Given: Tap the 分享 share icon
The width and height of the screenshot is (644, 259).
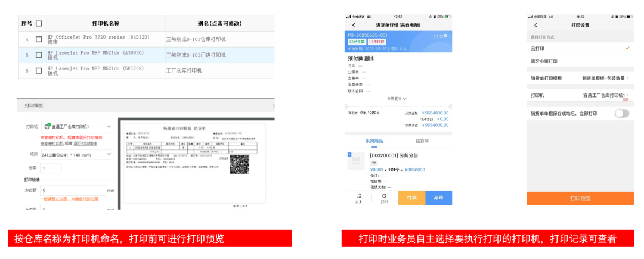Looking at the screenshot, I should pyautogui.click(x=440, y=36).
